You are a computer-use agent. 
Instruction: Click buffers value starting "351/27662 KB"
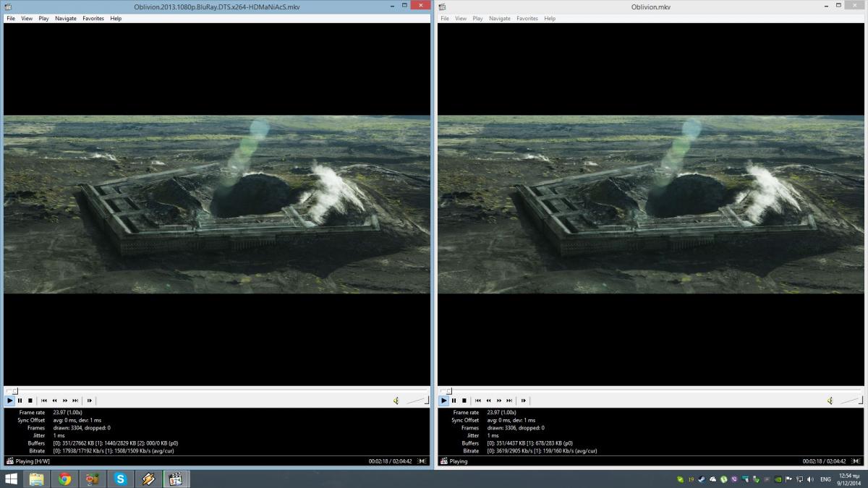(116, 443)
